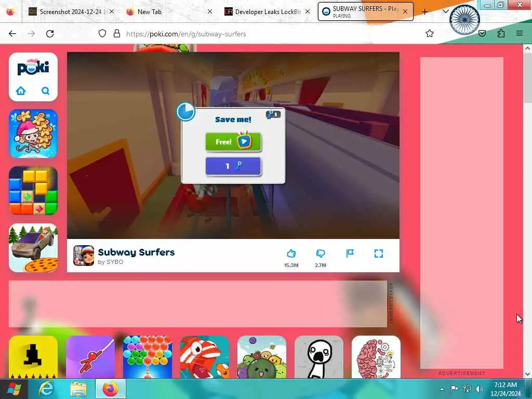Open tracking protection shield icon
532x399 pixels.
coord(102,33)
